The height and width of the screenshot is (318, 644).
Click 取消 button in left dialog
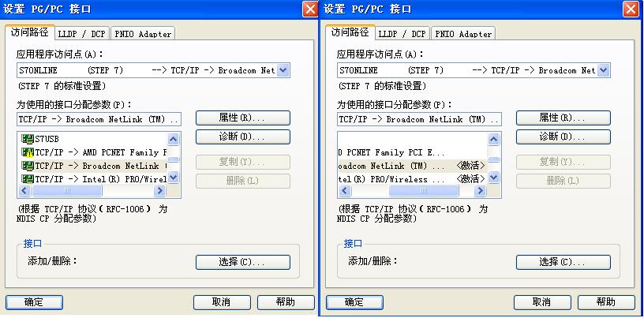221,302
